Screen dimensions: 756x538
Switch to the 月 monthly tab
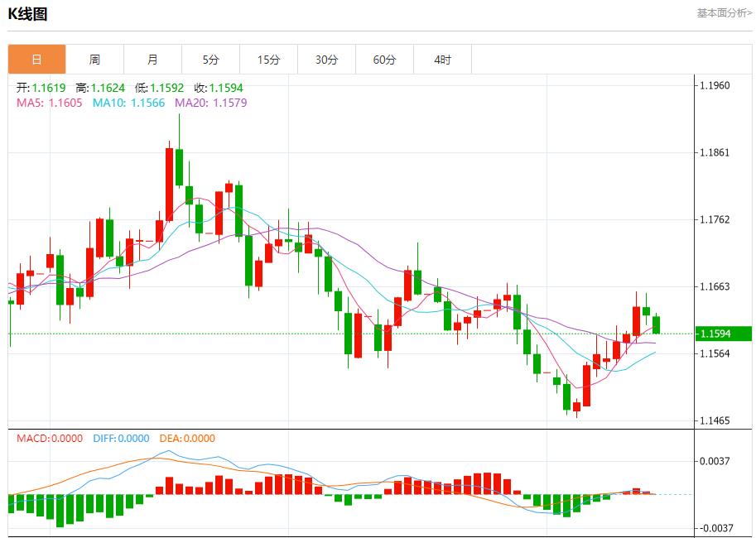(x=152, y=60)
